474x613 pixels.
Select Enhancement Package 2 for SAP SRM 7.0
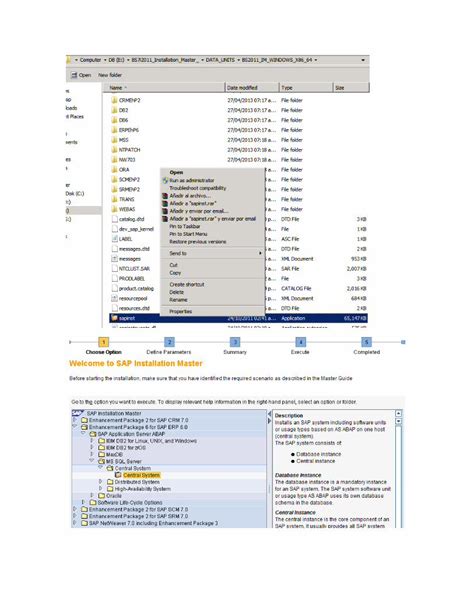(x=138, y=516)
